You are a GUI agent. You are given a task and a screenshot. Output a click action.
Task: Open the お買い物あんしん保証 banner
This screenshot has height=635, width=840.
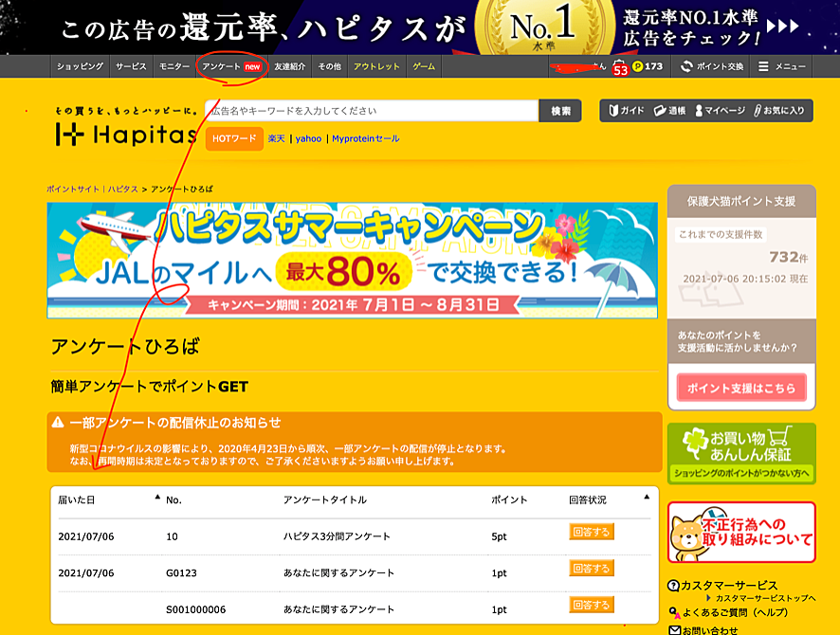[742, 453]
